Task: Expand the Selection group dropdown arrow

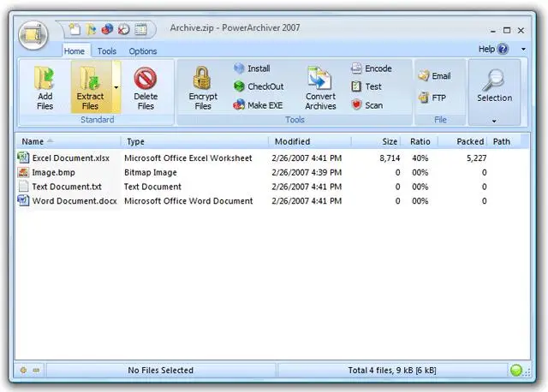Action: click(x=494, y=122)
